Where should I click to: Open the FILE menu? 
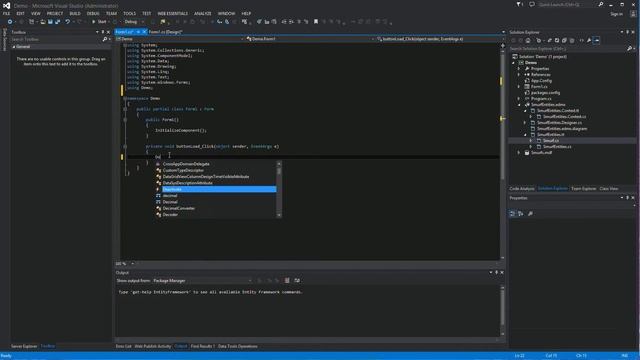[x=7, y=13]
